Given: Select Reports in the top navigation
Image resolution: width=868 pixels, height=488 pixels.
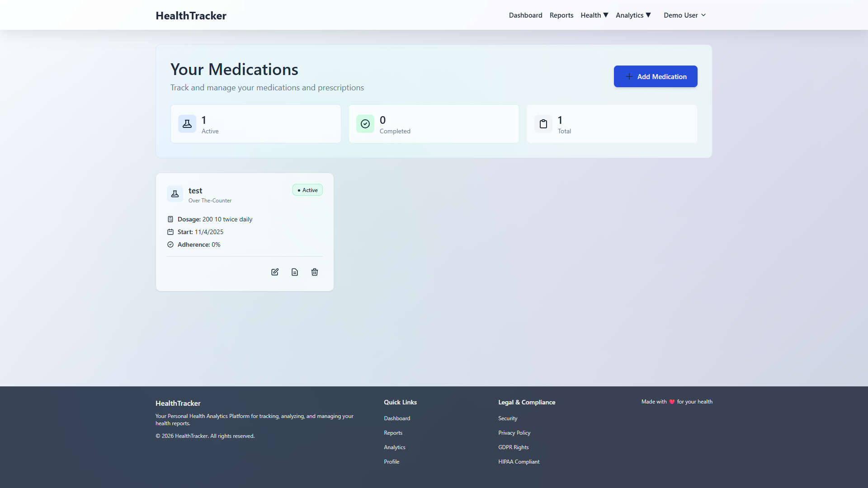Looking at the screenshot, I should tap(561, 15).
